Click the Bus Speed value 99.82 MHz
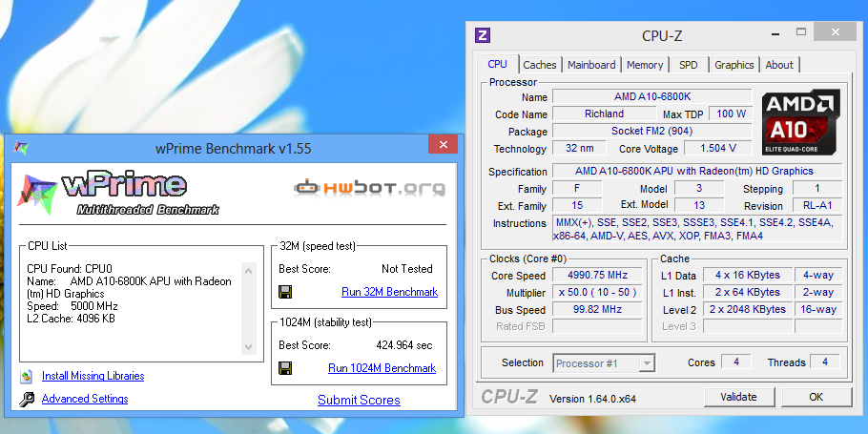Image resolution: width=868 pixels, height=434 pixels. (597, 309)
